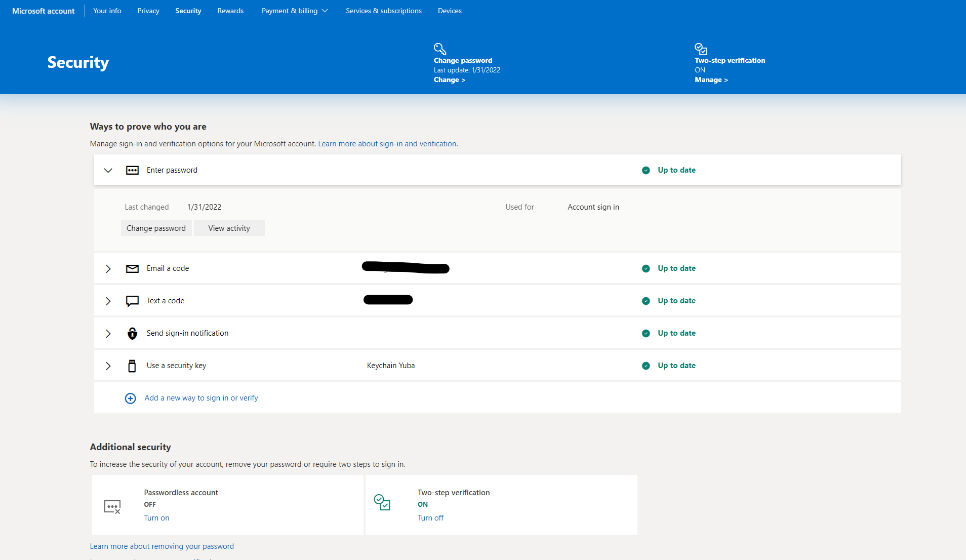This screenshot has height=560, width=966.
Task: Click the key icon above Change password
Action: pos(439,49)
